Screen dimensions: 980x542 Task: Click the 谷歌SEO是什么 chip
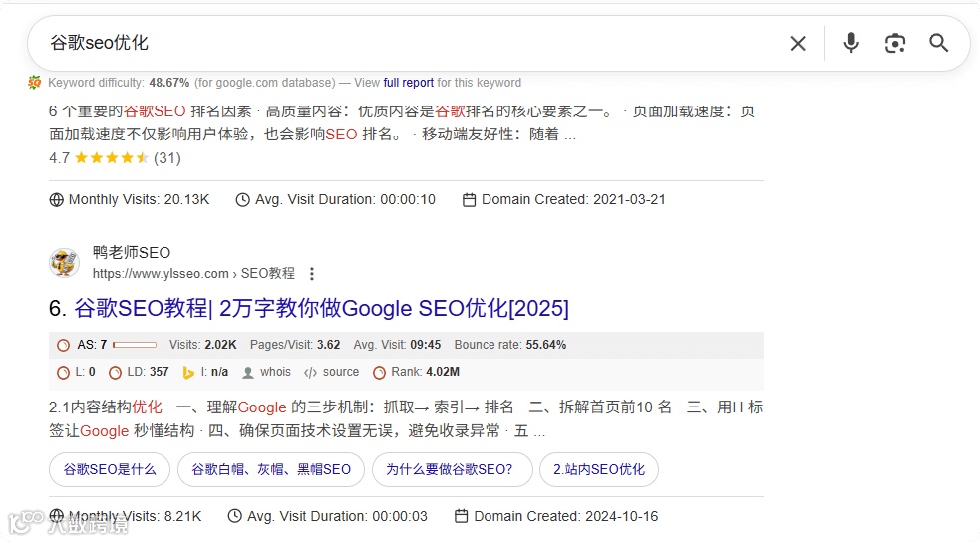(x=110, y=469)
